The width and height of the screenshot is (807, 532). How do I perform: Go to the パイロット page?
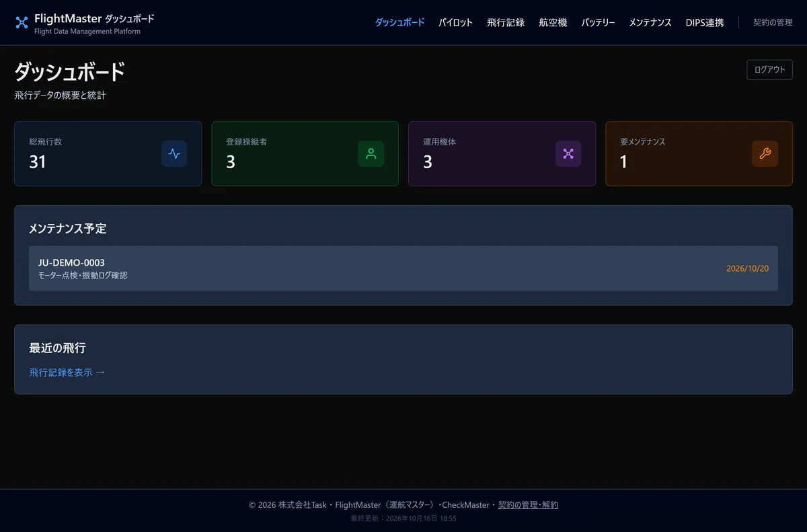tap(456, 22)
